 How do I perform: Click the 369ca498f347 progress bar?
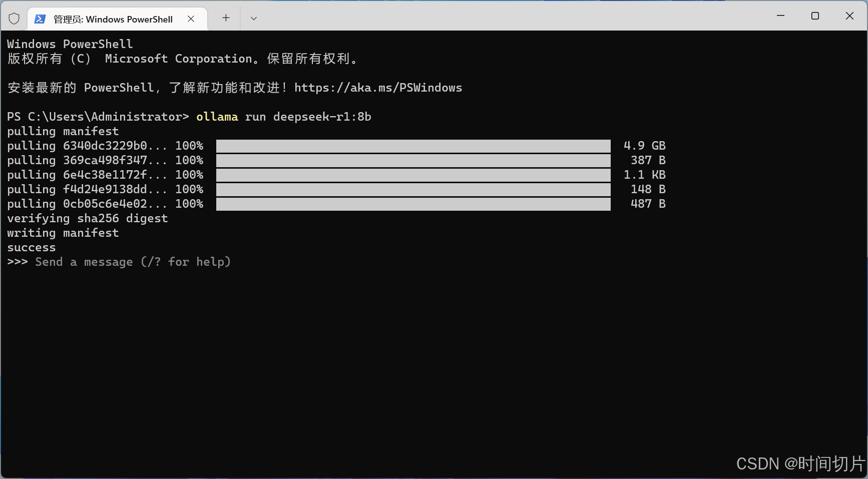413,160
